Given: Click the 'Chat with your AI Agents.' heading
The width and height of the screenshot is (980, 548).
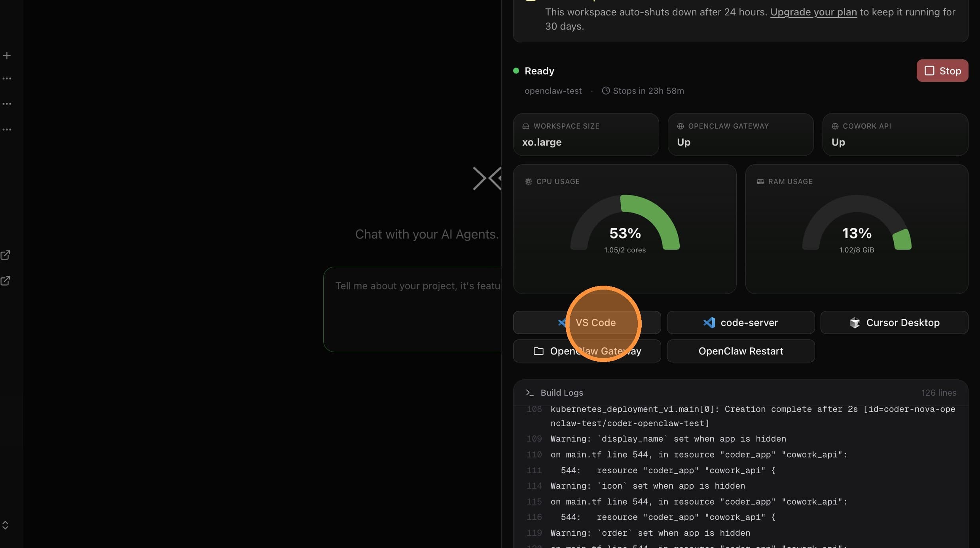Looking at the screenshot, I should [427, 234].
